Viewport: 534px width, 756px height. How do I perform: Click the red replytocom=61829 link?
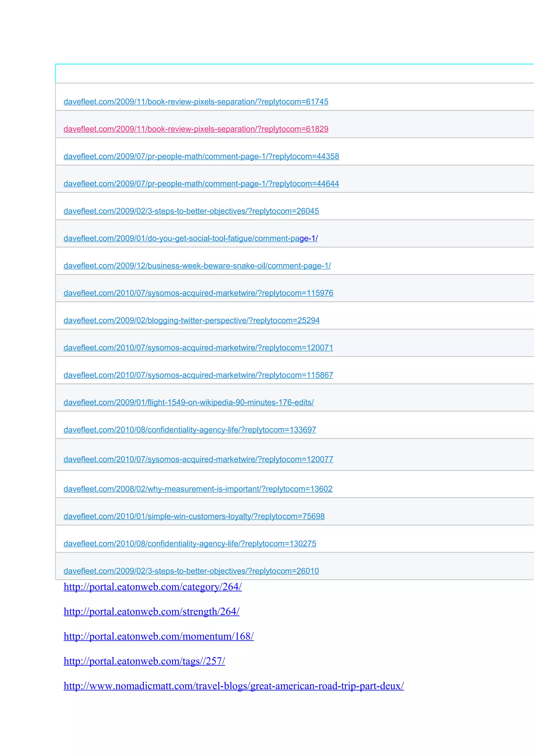tap(196, 129)
